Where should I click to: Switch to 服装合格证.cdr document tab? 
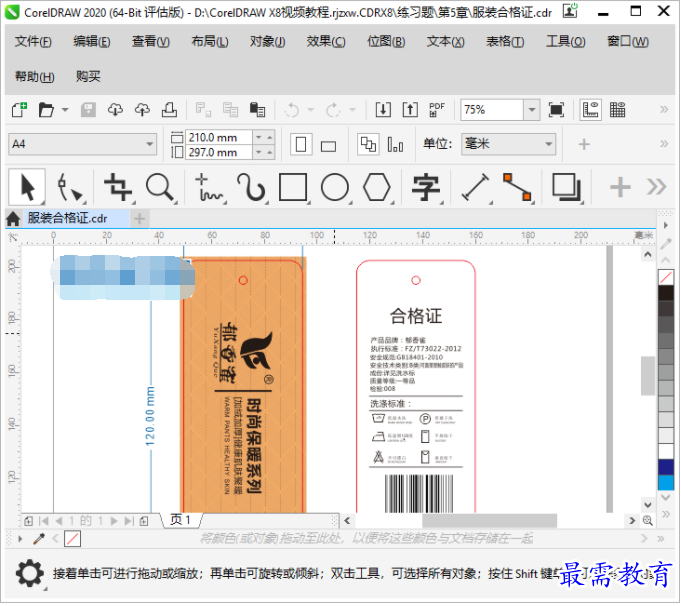coord(68,218)
